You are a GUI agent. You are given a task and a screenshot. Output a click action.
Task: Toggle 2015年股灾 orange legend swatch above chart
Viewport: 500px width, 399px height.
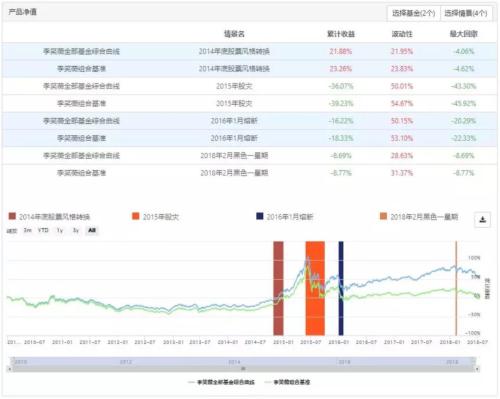coord(136,216)
